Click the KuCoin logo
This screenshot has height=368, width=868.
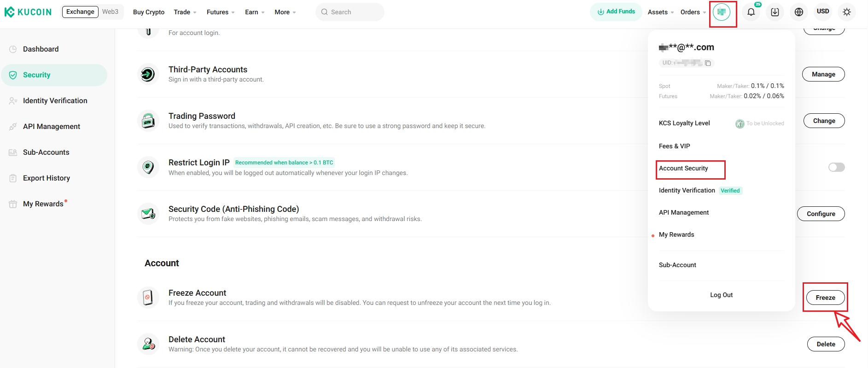tap(28, 12)
